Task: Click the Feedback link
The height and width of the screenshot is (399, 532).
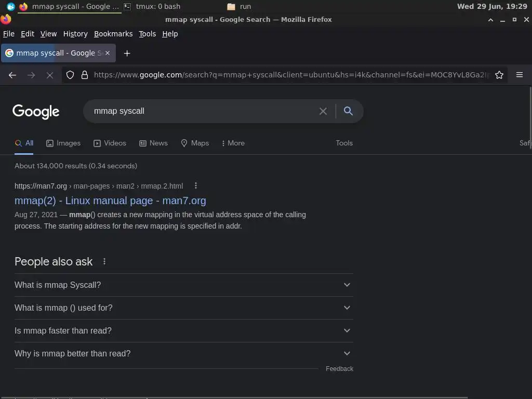Action: pyautogui.click(x=339, y=369)
